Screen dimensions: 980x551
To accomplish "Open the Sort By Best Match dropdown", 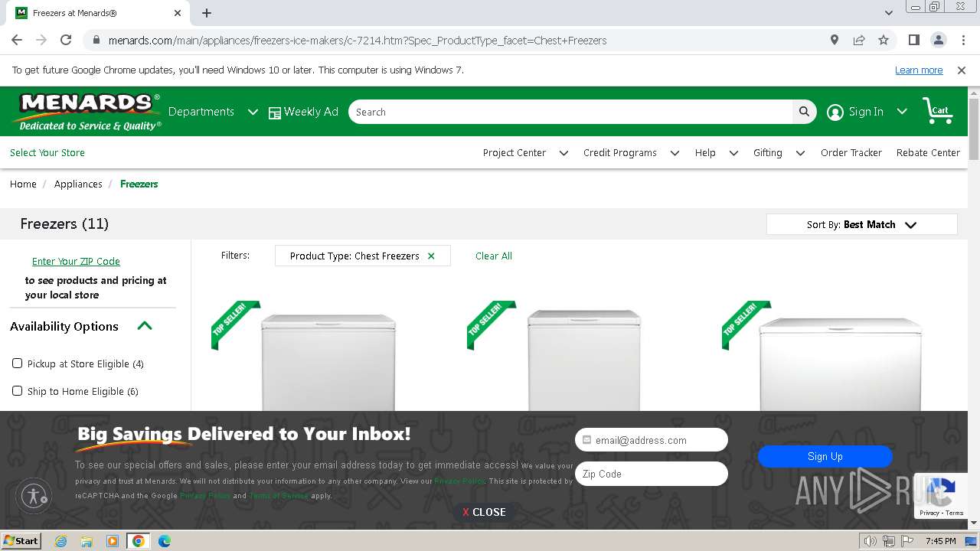I will click(861, 224).
